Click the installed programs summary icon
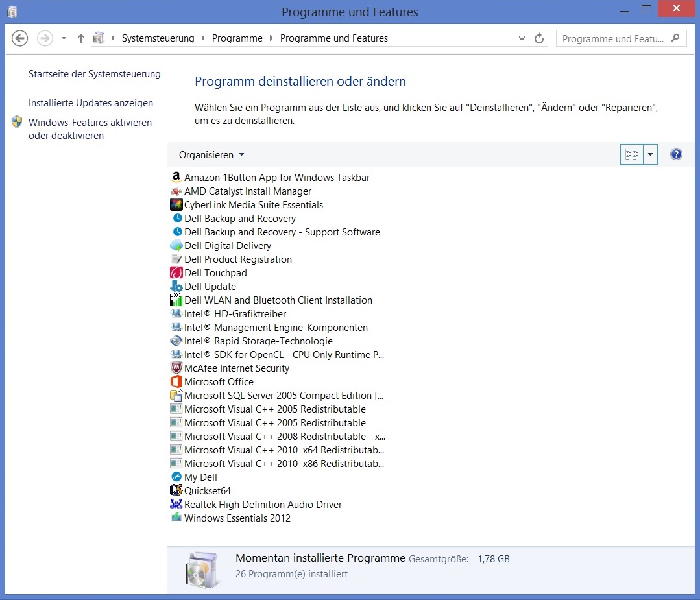Image resolution: width=700 pixels, height=600 pixels. tap(202, 570)
